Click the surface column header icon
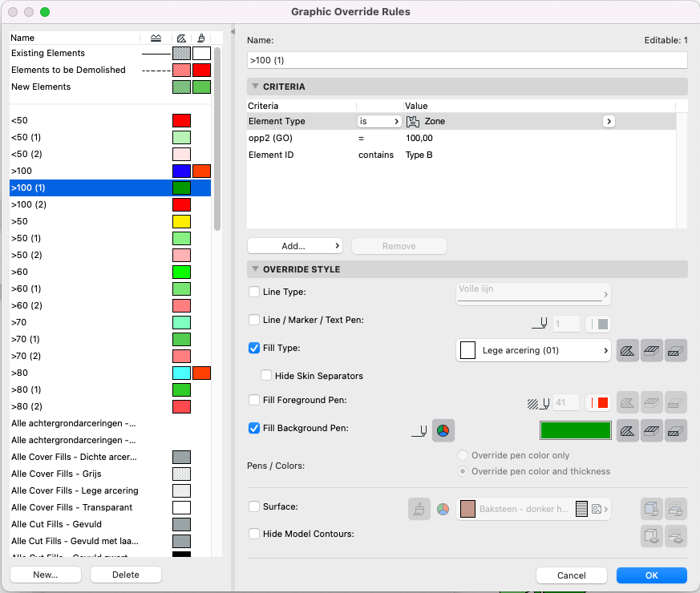This screenshot has width=700, height=593. 201,38
